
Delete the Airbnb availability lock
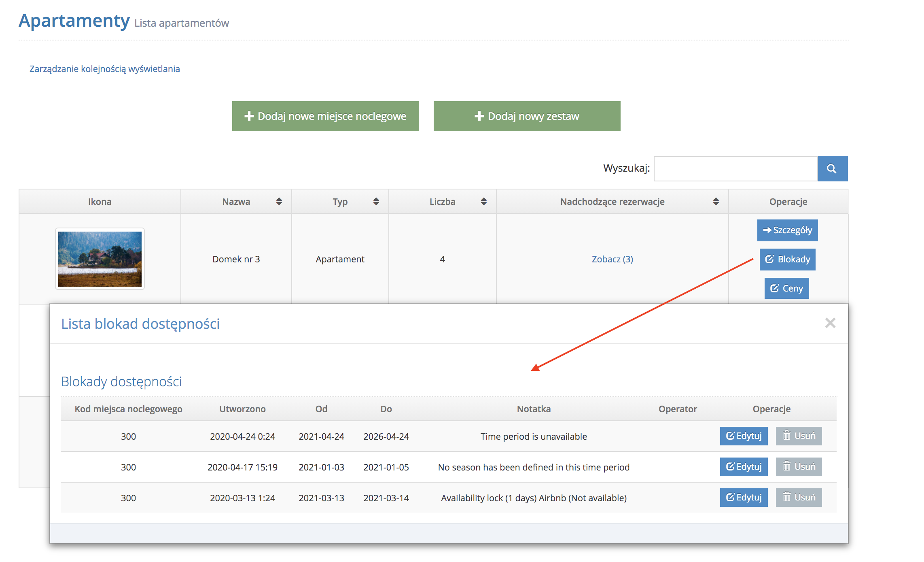799,498
